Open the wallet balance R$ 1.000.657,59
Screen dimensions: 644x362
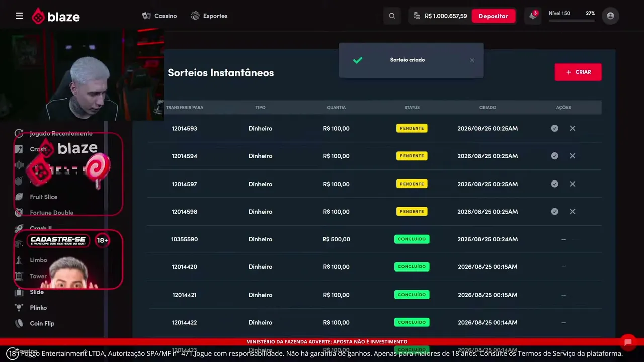440,16
